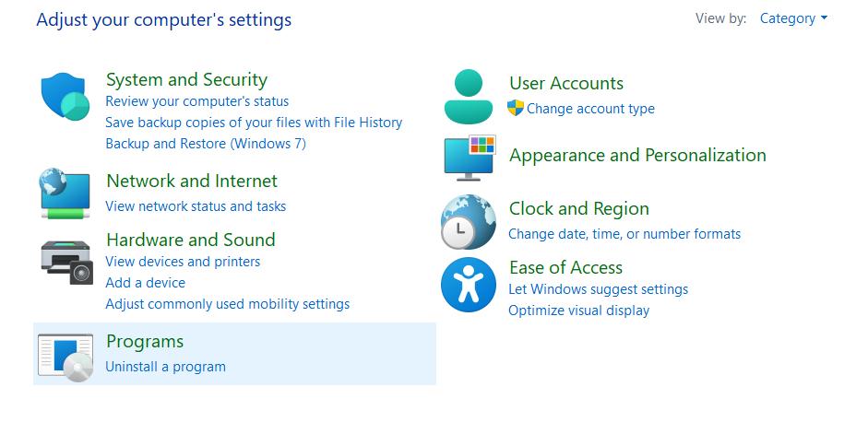Open Hardware and Sound category
The height and width of the screenshot is (422, 868).
[190, 240]
